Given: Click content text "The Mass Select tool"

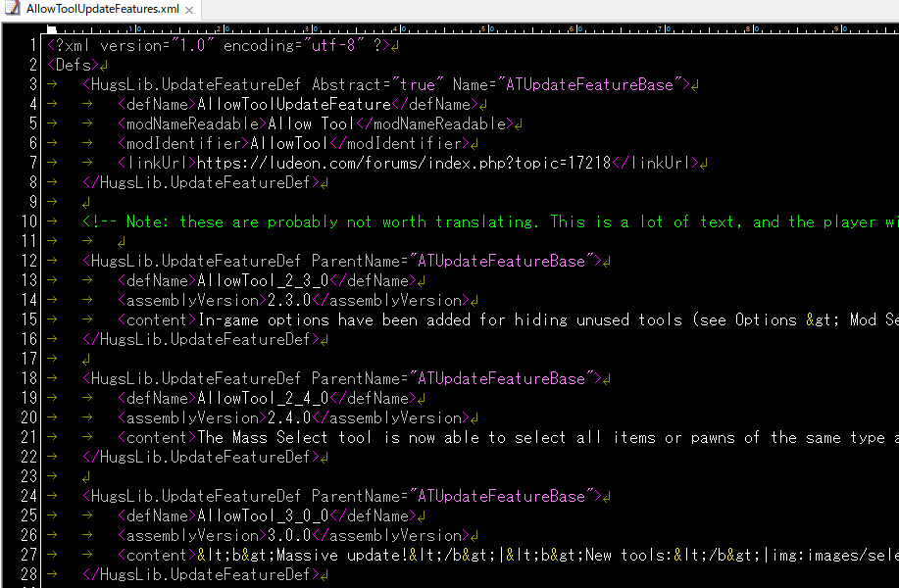Looking at the screenshot, I should click(285, 437).
